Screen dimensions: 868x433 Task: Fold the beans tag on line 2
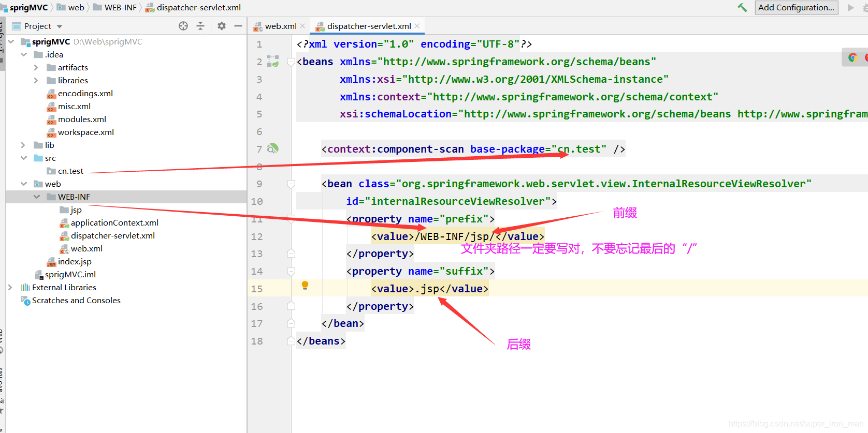tap(291, 62)
